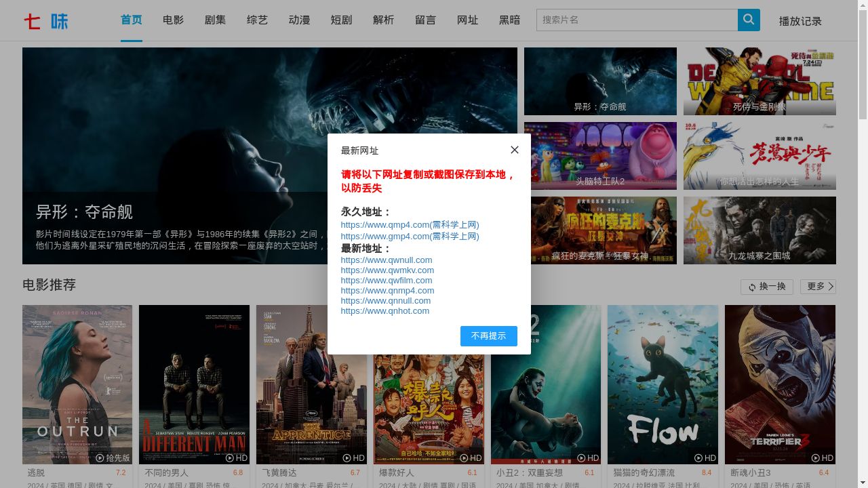This screenshot has height=488, width=868.
Task: Click the 猫猫的奇幻漂流 title text
Action: tap(644, 472)
